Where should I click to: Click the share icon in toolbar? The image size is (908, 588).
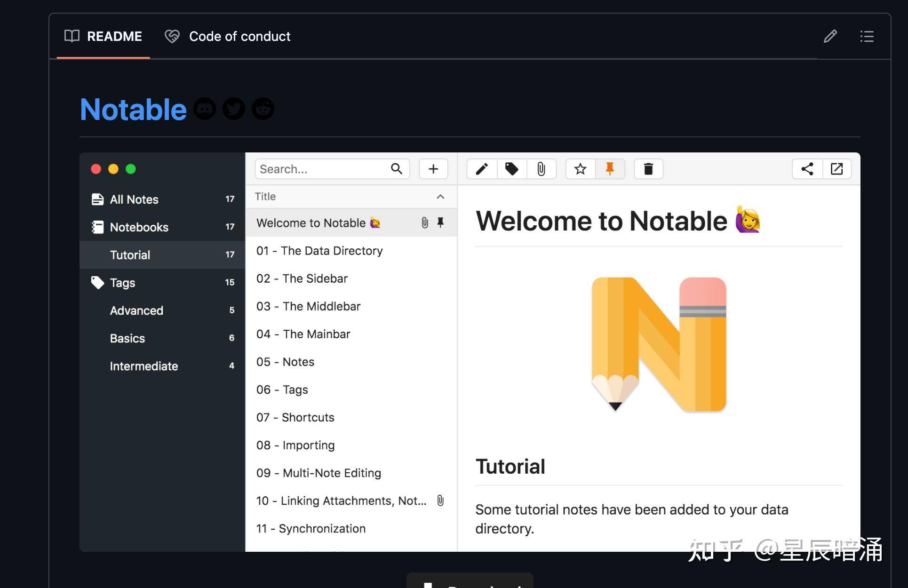tap(807, 169)
